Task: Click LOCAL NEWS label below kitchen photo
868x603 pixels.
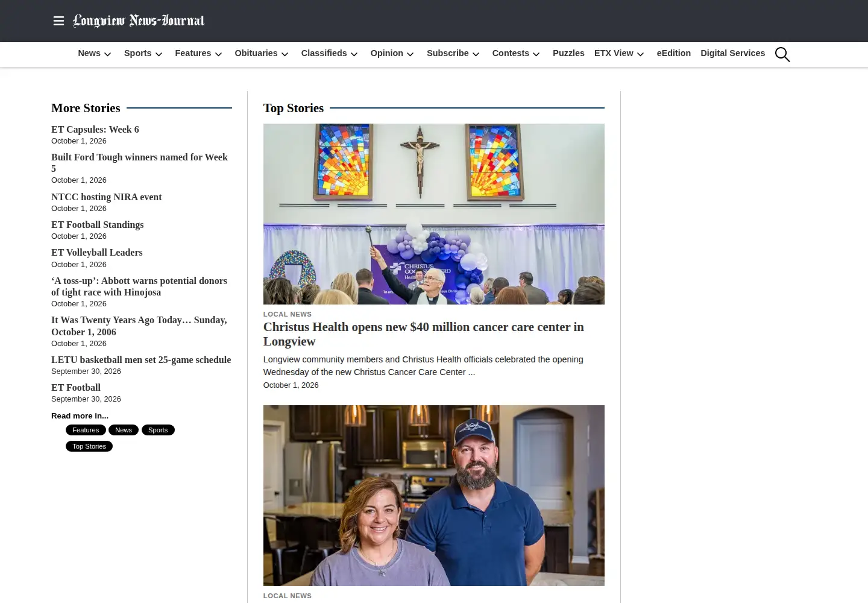Action: click(x=288, y=596)
